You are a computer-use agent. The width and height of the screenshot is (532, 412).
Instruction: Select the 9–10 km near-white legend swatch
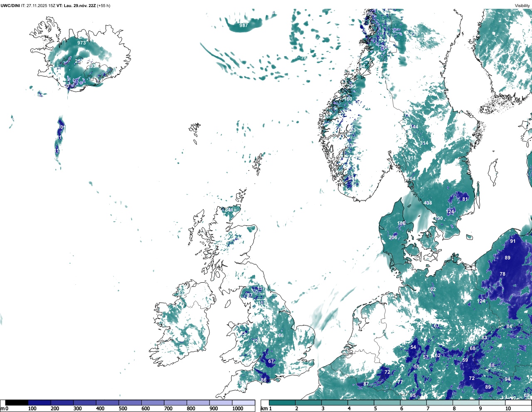click(493, 403)
